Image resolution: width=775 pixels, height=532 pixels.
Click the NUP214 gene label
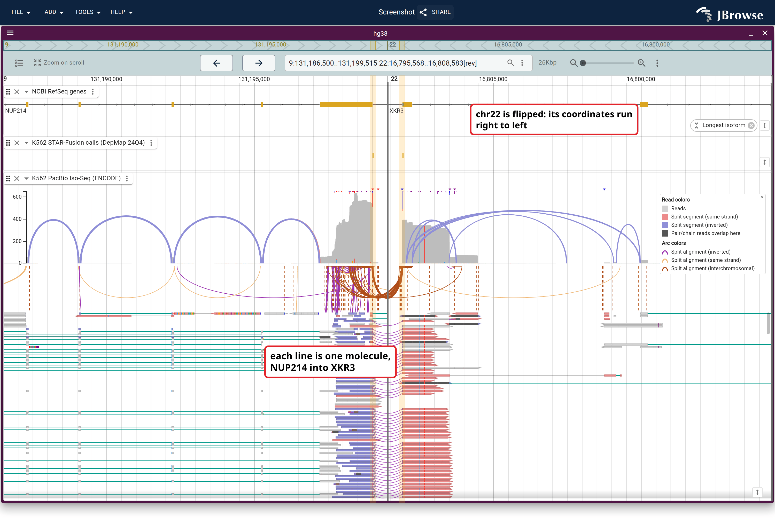16,111
